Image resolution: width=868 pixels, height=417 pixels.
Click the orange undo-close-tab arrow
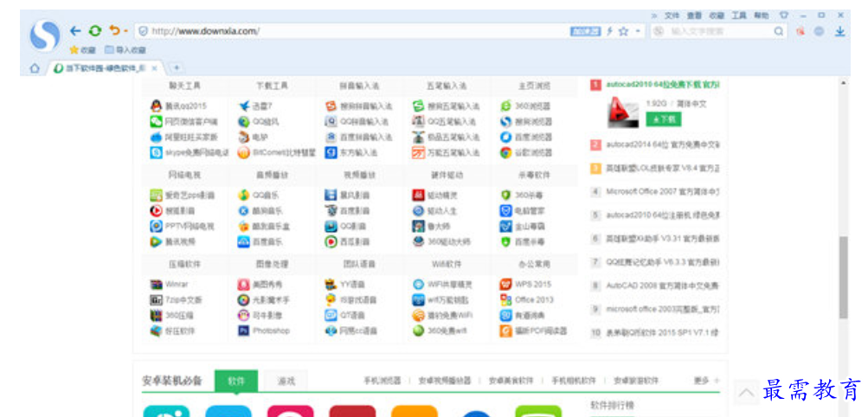(x=114, y=30)
